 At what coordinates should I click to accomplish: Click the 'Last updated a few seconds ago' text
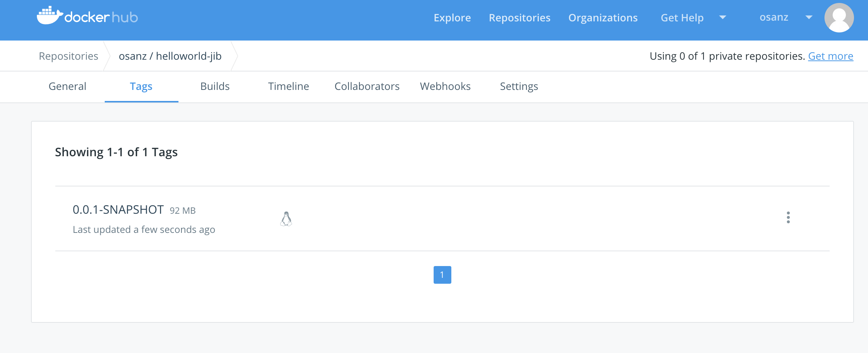tap(144, 230)
